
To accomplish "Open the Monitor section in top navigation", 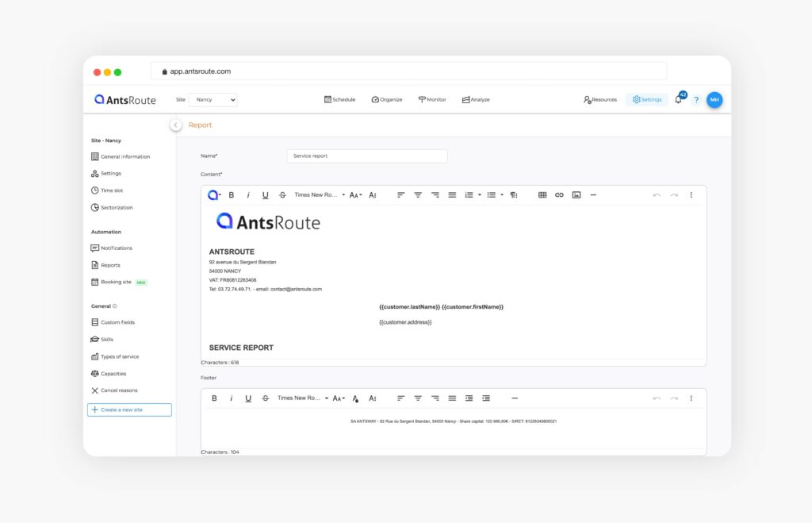I will pyautogui.click(x=432, y=99).
